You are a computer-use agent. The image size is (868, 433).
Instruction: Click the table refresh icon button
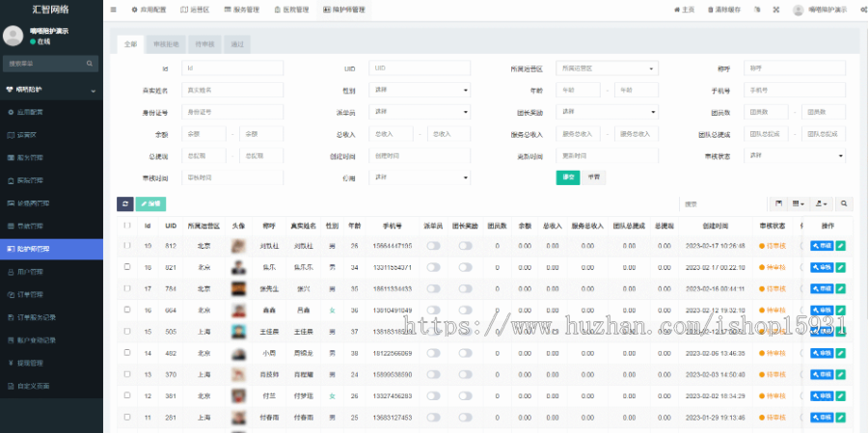click(125, 203)
